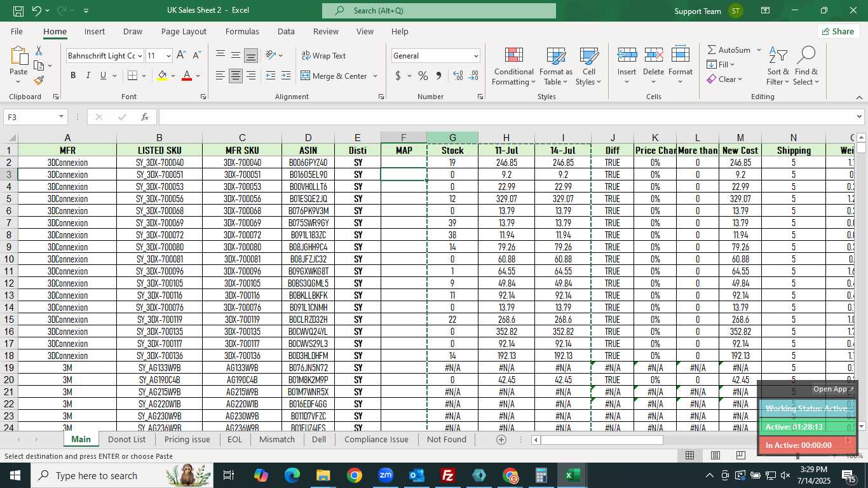
Task: Open Sort & Filter menu
Action: tap(778, 66)
